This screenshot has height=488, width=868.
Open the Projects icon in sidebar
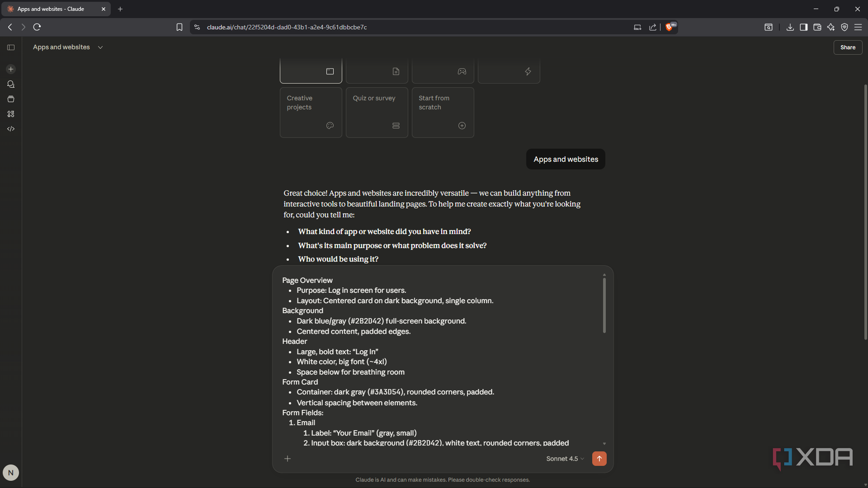(11, 99)
